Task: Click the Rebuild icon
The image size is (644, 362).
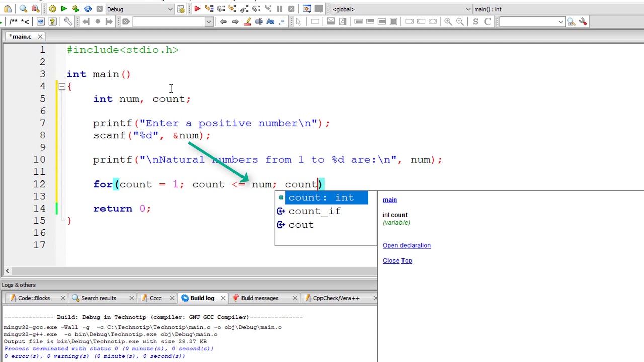Action: pos(88,9)
